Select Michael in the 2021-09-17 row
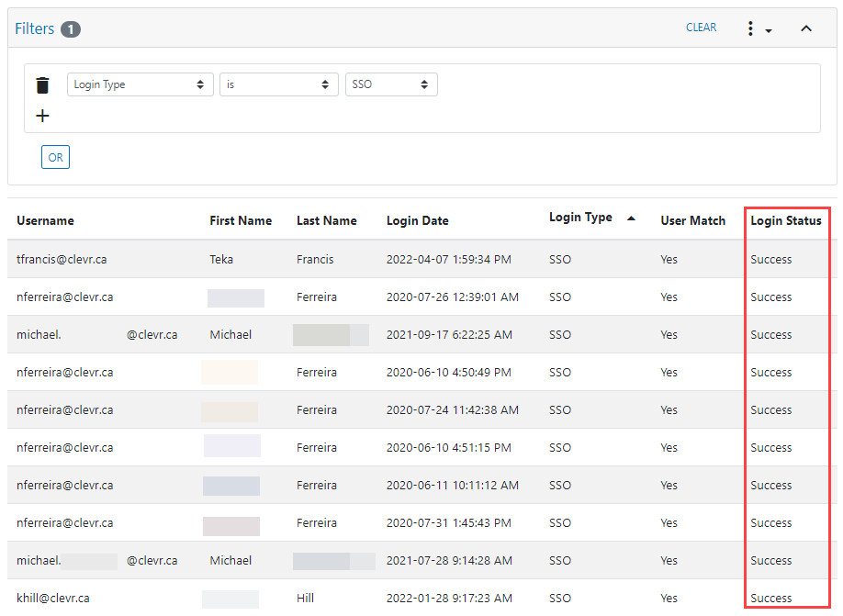Screen dimensions: 843x616 230,334
